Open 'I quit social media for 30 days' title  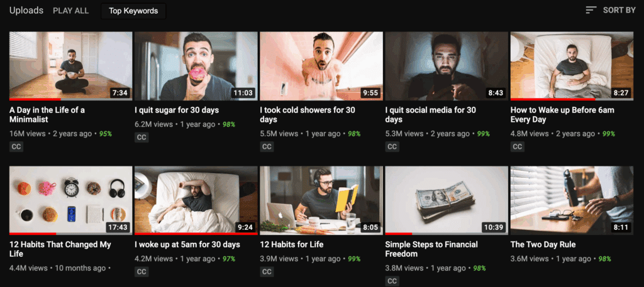[x=430, y=115]
